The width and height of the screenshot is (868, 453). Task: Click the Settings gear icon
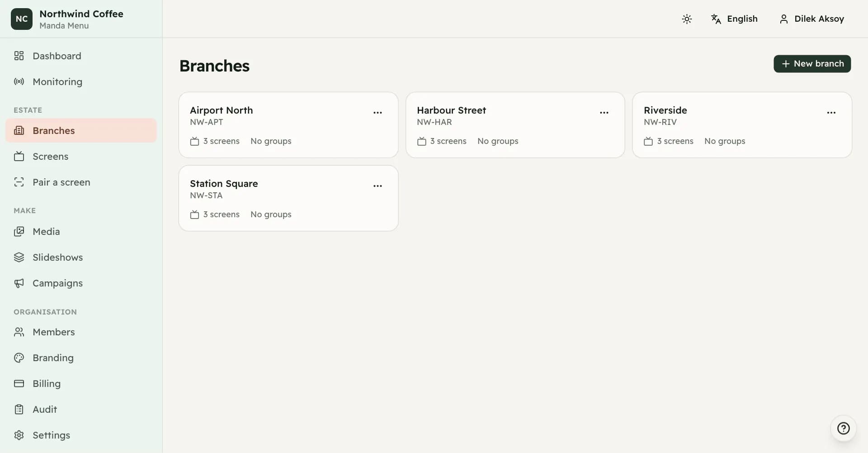(19, 435)
